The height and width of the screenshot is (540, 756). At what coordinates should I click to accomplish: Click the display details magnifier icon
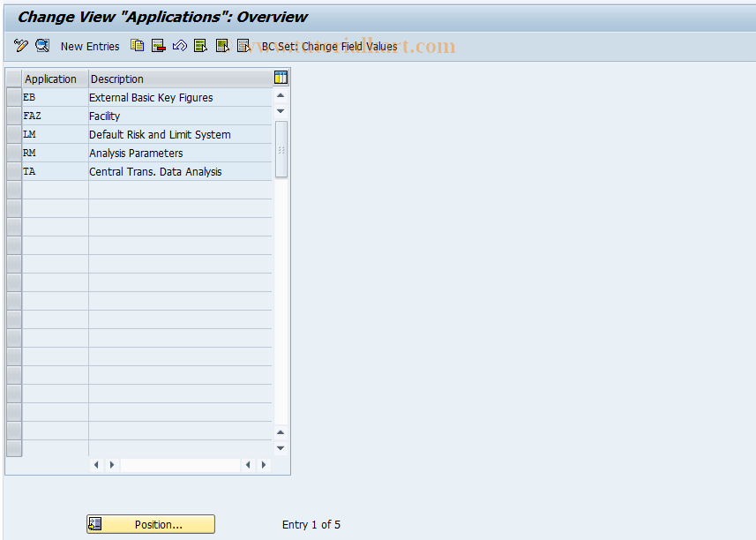[x=42, y=46]
